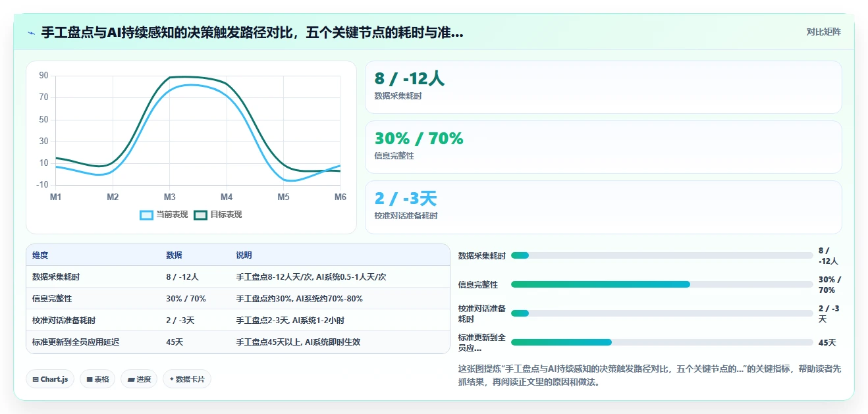868x414 pixels.
Task: Click the M4 axis label
Action: pyautogui.click(x=227, y=197)
